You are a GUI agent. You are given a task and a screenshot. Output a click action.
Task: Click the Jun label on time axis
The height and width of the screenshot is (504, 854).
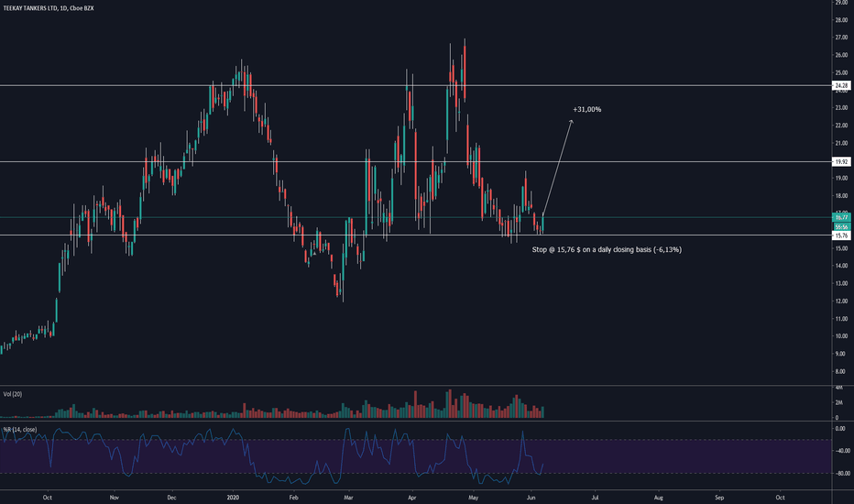[x=531, y=498]
